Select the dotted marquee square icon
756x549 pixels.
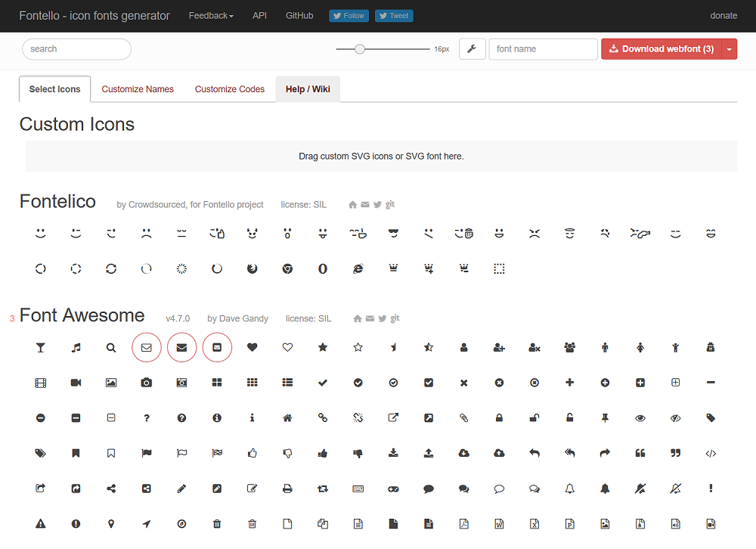499,268
